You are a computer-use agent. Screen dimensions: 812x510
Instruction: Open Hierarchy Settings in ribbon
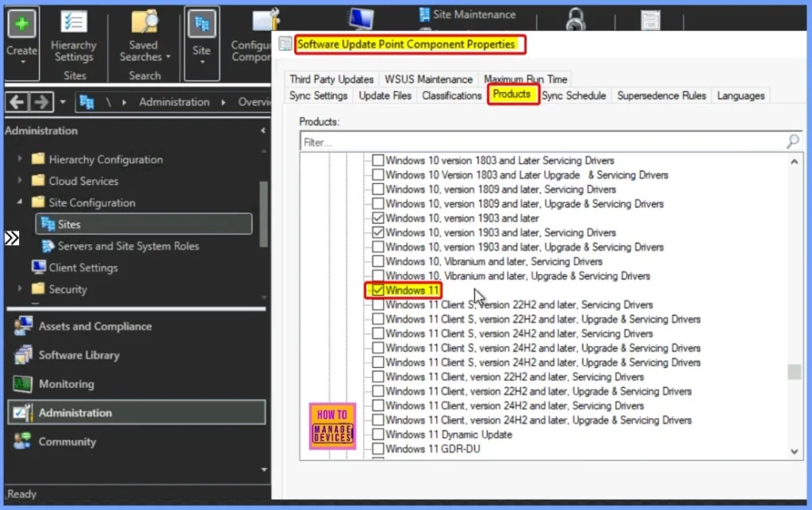[74, 36]
